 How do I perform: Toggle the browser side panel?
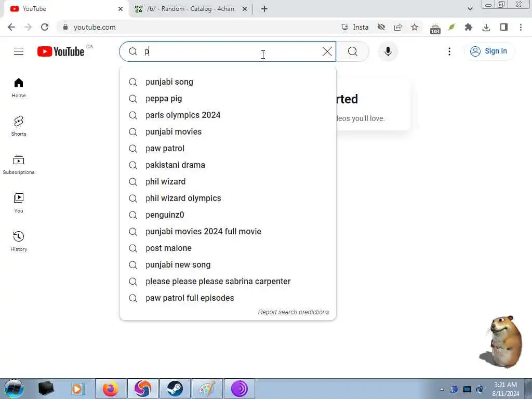[503, 27]
